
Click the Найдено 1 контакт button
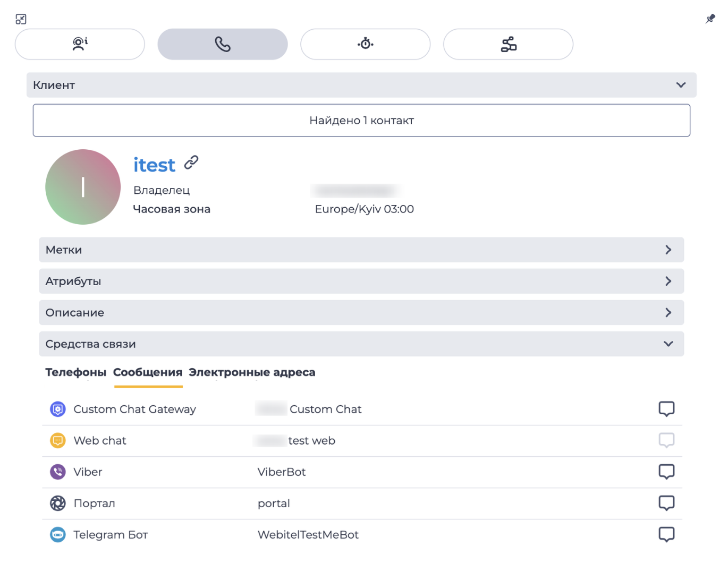click(x=361, y=121)
